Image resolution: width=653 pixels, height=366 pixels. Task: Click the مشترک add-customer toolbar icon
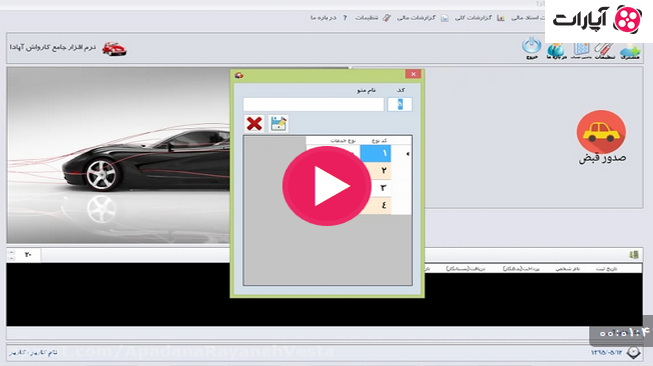(x=630, y=51)
